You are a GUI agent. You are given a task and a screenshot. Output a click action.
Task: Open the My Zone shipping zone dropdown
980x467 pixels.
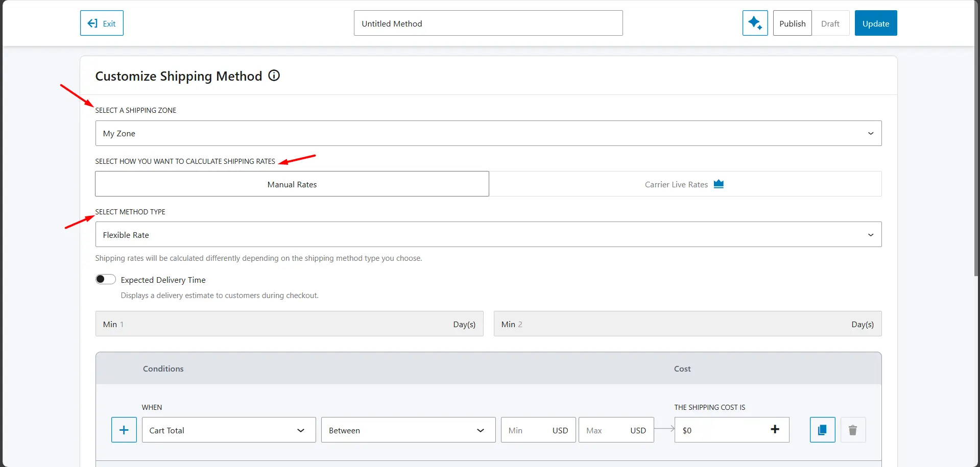point(871,133)
